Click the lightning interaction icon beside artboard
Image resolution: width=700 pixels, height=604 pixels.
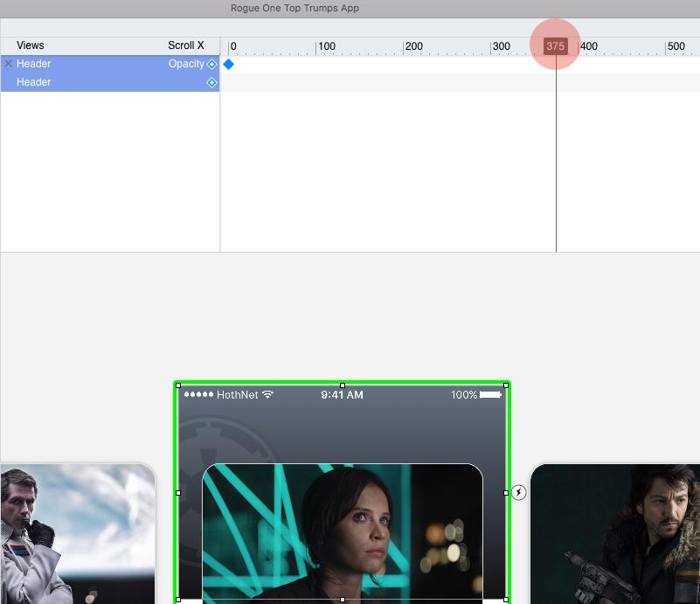coord(518,492)
